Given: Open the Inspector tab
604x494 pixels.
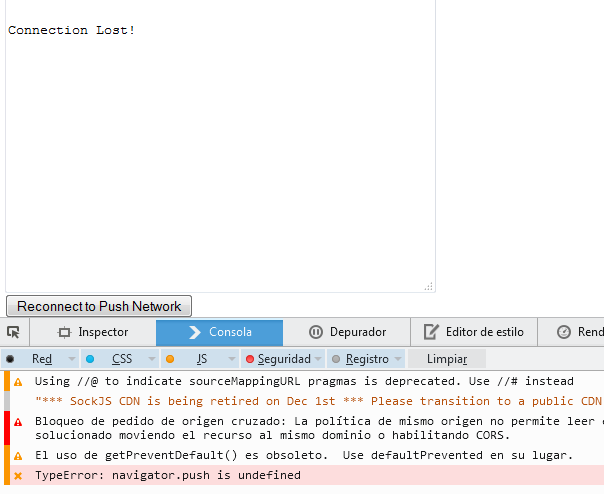Looking at the screenshot, I should point(93,332).
